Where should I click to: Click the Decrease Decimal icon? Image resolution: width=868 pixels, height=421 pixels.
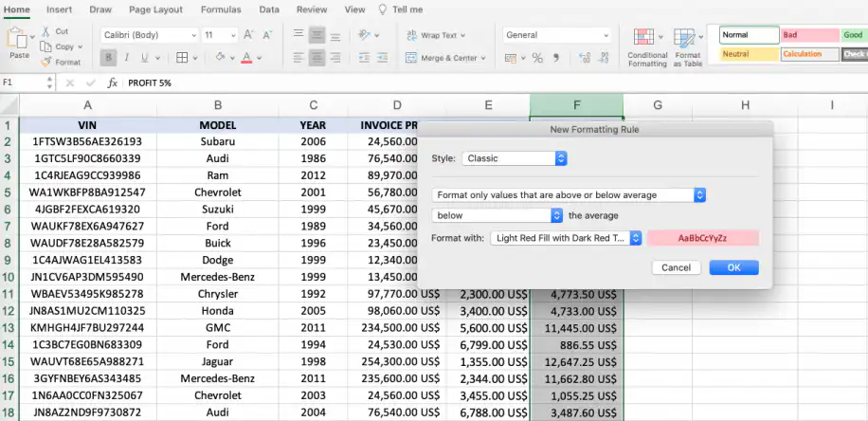coord(604,58)
